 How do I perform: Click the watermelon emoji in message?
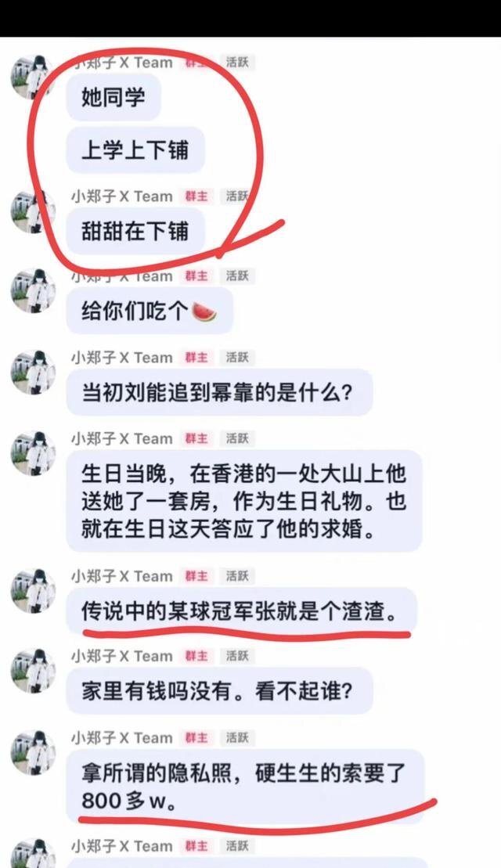(204, 312)
